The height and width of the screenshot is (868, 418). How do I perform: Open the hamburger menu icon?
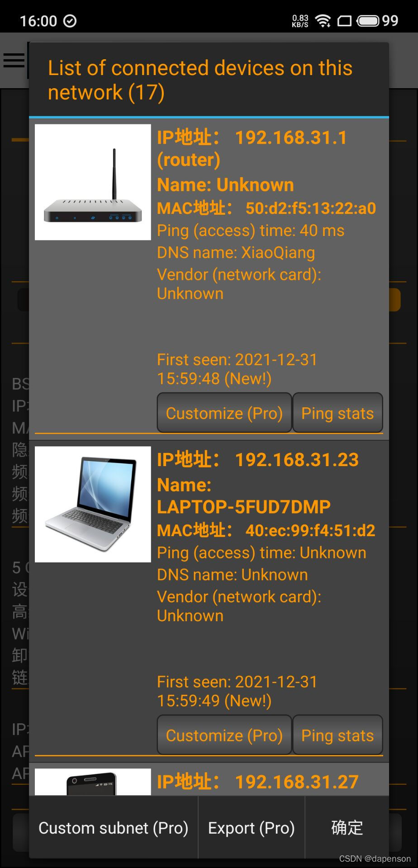point(14,61)
